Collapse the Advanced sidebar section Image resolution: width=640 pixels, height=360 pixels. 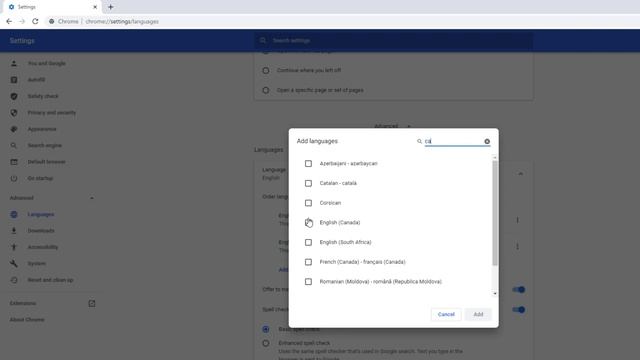pyautogui.click(x=92, y=198)
